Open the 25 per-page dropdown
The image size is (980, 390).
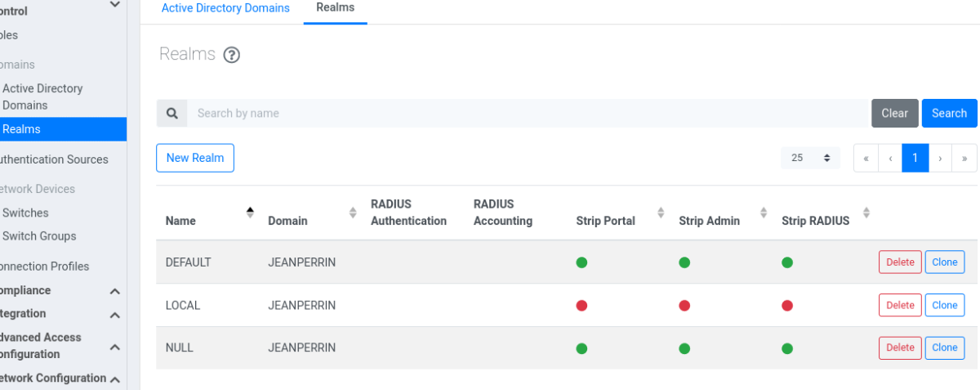[810, 158]
